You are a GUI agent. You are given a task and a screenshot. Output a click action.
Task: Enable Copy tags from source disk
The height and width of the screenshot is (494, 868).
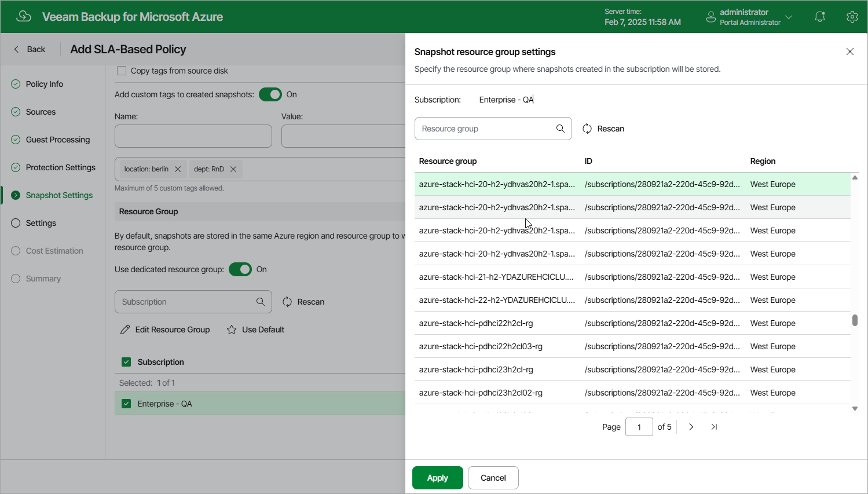coord(122,70)
